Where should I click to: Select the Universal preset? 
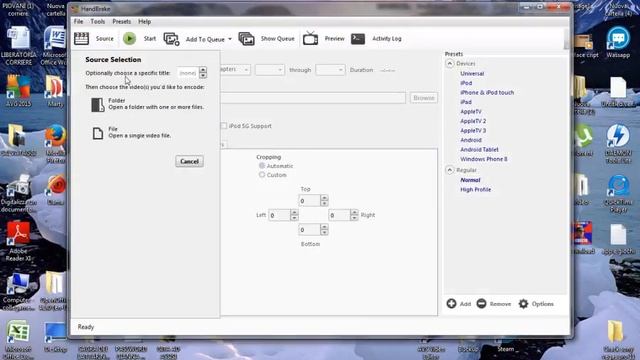coord(472,73)
